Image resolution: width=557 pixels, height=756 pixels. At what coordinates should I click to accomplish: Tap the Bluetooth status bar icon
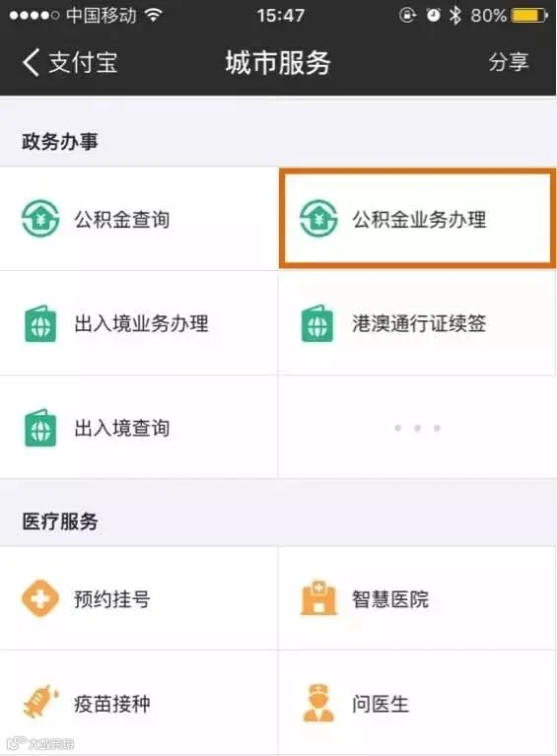point(454,16)
